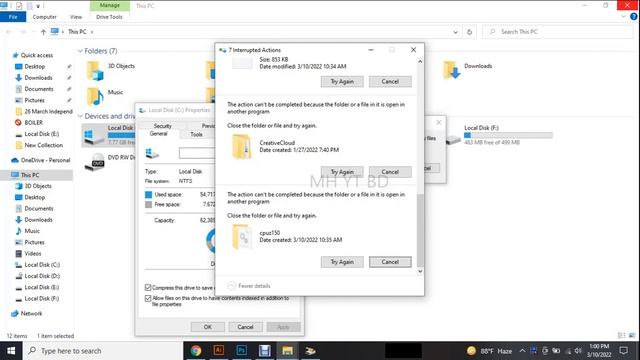Click the Search This PC field

pyautogui.click(x=558, y=32)
